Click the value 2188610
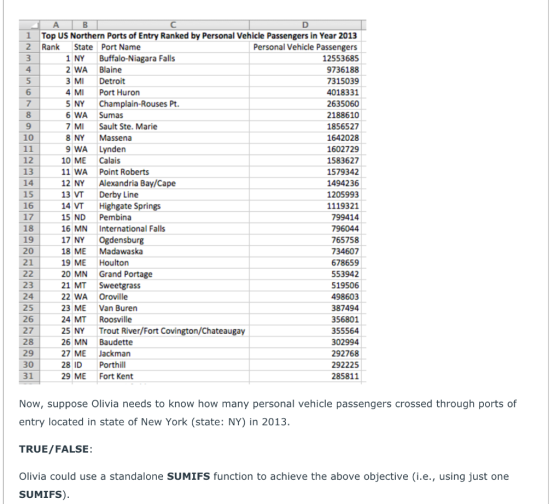 343,115
